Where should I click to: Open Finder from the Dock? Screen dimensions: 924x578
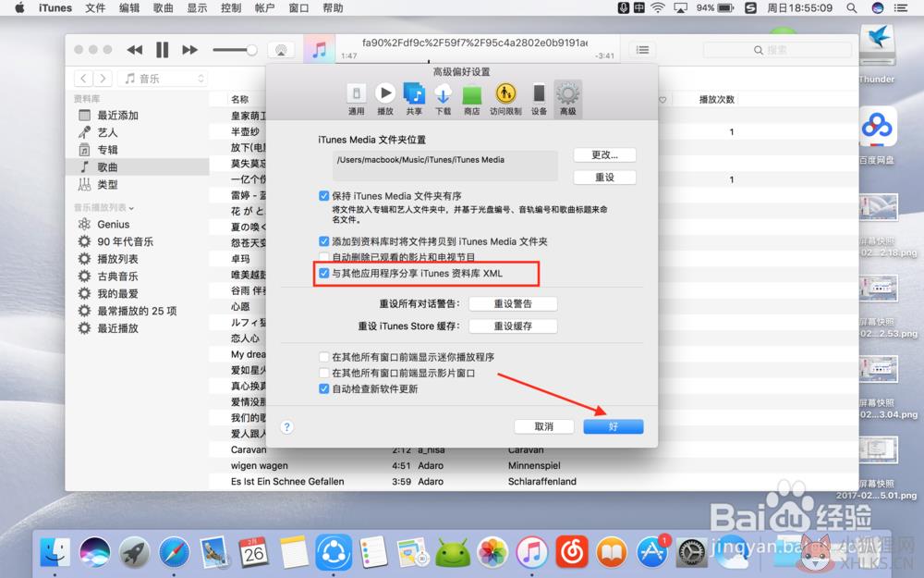[x=55, y=553]
